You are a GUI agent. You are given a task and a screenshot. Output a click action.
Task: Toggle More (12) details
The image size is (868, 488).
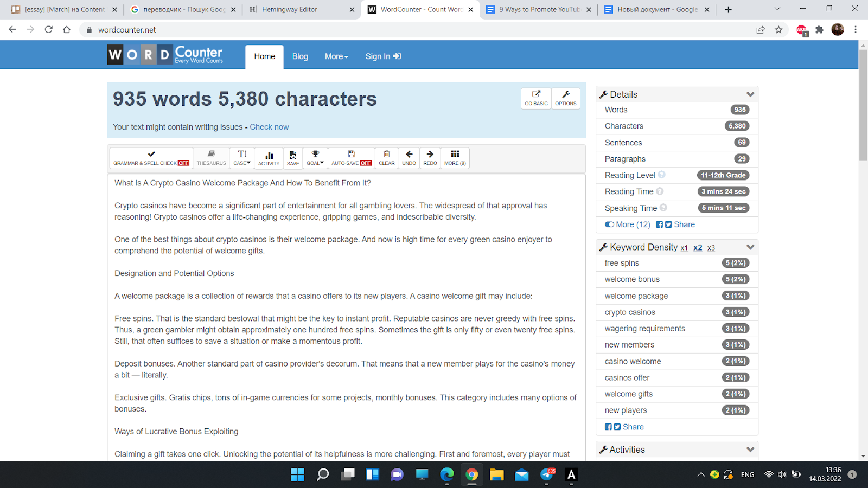628,224
